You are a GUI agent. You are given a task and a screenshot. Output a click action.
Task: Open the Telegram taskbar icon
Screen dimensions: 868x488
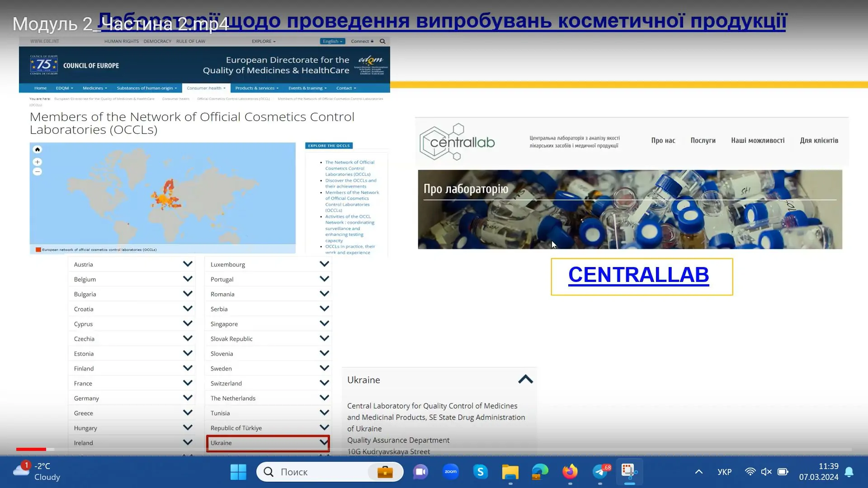click(x=600, y=472)
